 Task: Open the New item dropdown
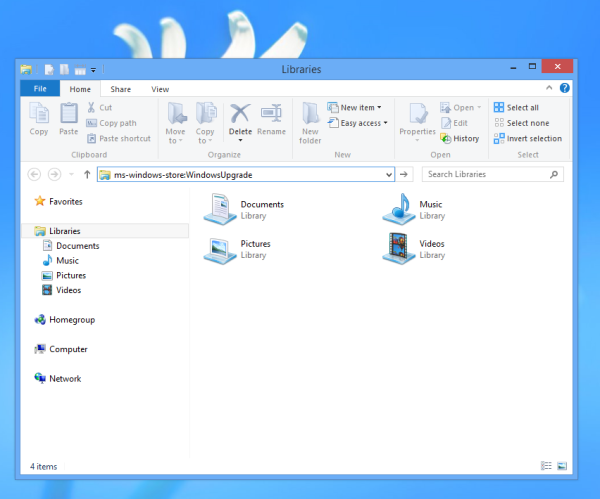click(x=354, y=108)
